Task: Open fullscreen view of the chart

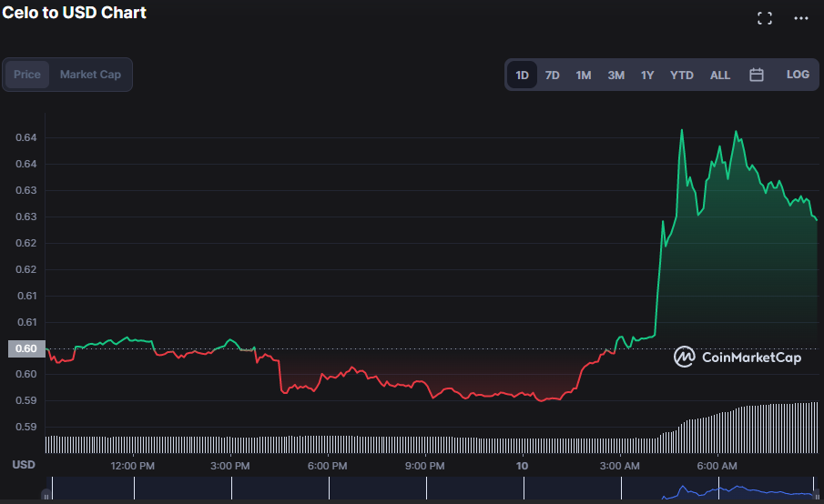Action: [x=765, y=18]
